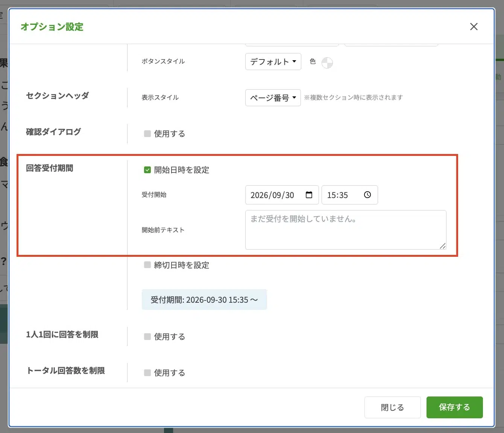Click the ※複数セクション時に表示されます note
Image resolution: width=504 pixels, height=433 pixels.
(x=354, y=98)
